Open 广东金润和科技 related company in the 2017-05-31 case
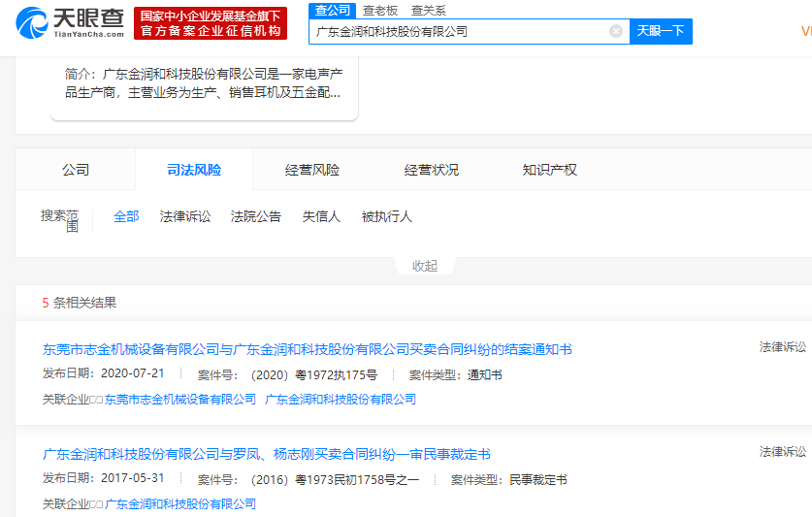Viewport: 812px width, 517px height. tap(180, 504)
